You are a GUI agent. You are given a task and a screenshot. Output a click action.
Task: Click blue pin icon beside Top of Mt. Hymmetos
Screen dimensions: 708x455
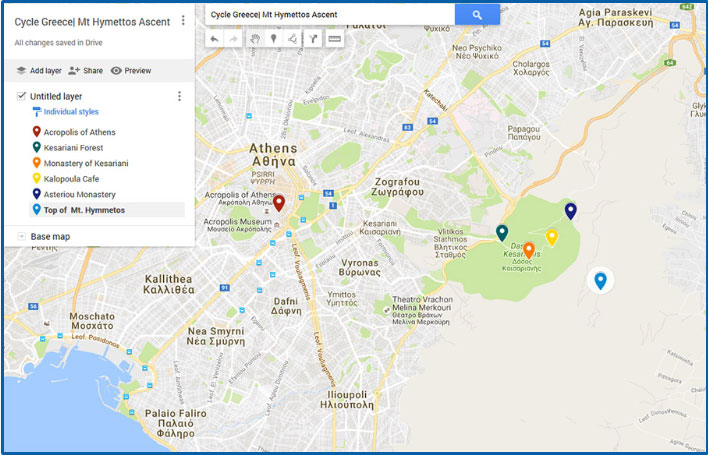37,209
